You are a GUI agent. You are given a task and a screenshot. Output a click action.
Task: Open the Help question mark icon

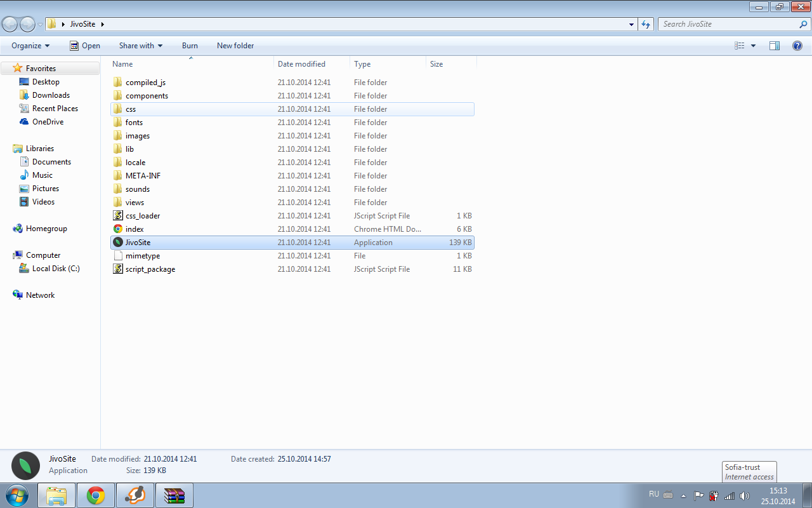coord(797,46)
